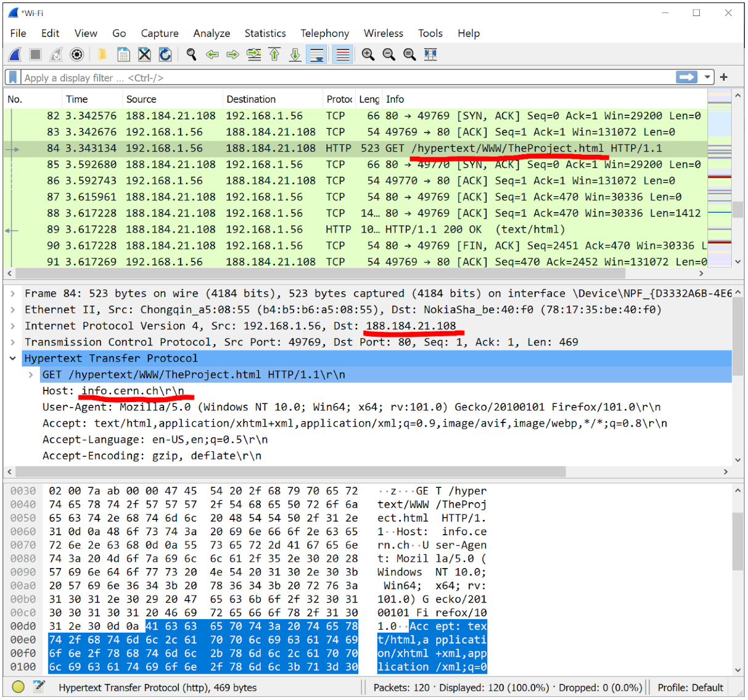Image resolution: width=748 pixels, height=700 pixels.
Task: Sort packets by Protocol column header
Action: click(x=339, y=99)
